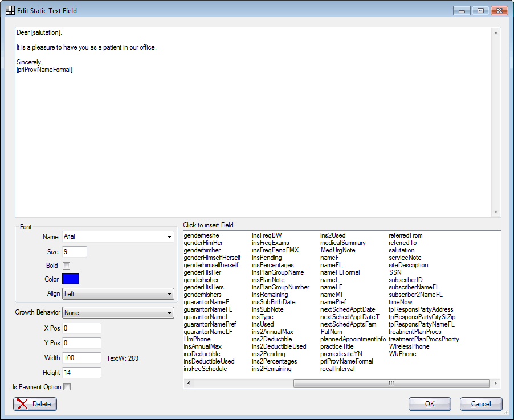Open the font Name dropdown

click(x=169, y=236)
